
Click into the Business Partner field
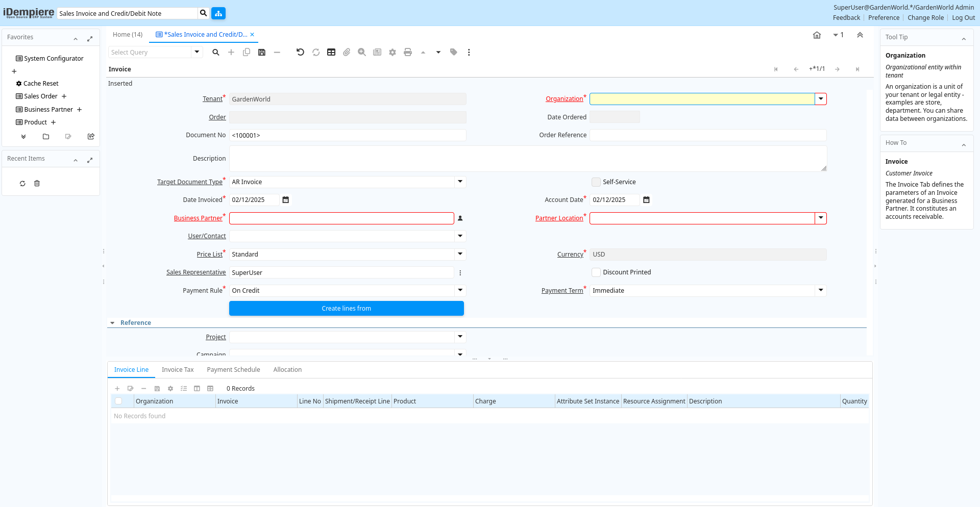(x=341, y=218)
